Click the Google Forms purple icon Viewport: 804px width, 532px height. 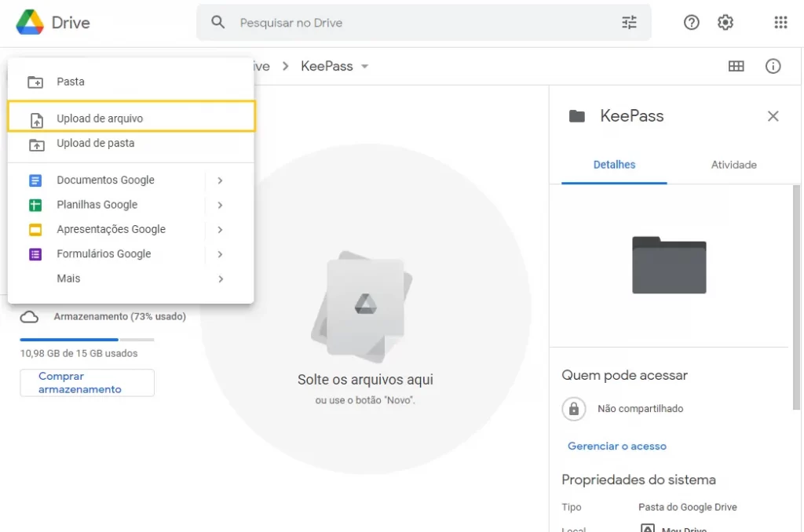[x=35, y=254]
